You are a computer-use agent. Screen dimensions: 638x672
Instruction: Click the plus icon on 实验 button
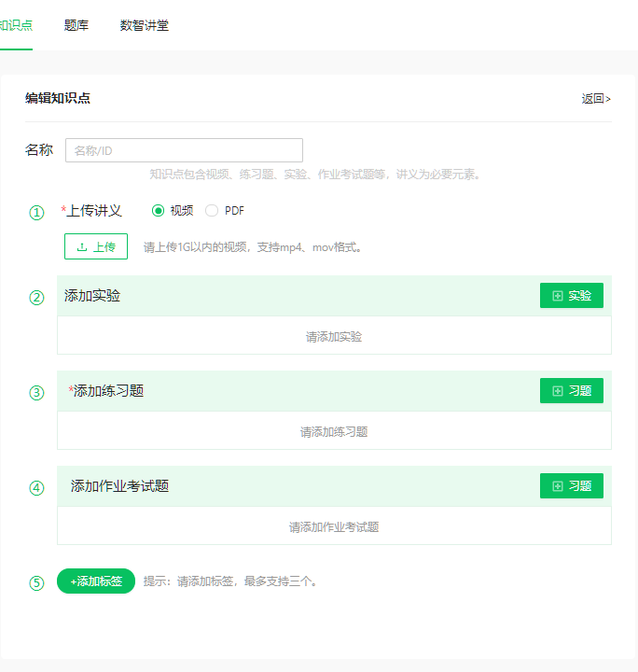pyautogui.click(x=558, y=296)
